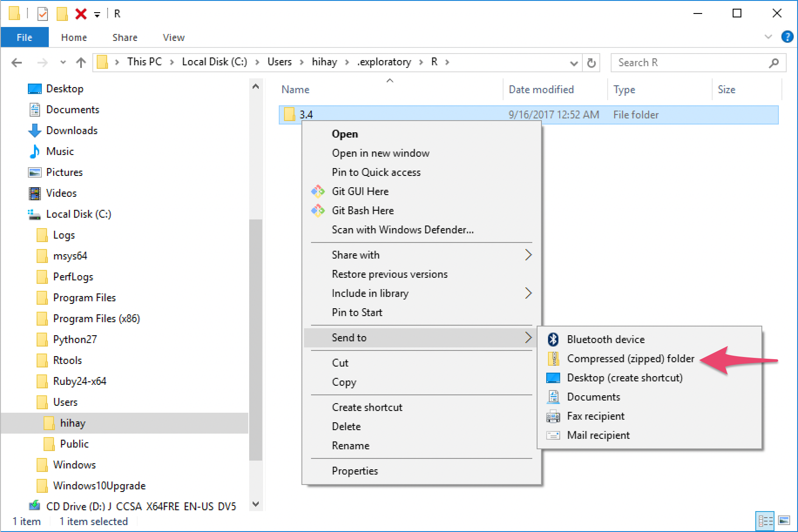Image resolution: width=798 pixels, height=532 pixels.
Task: Click the red X delete quick access icon
Action: (81, 14)
